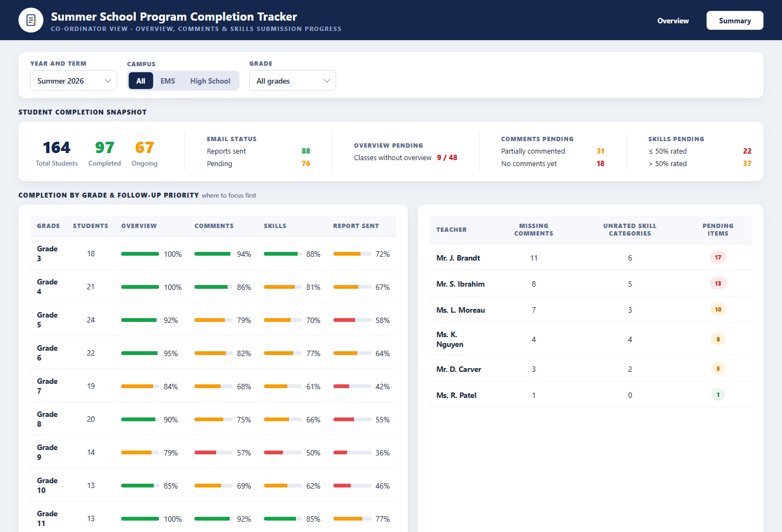Click the Students column header

91,226
